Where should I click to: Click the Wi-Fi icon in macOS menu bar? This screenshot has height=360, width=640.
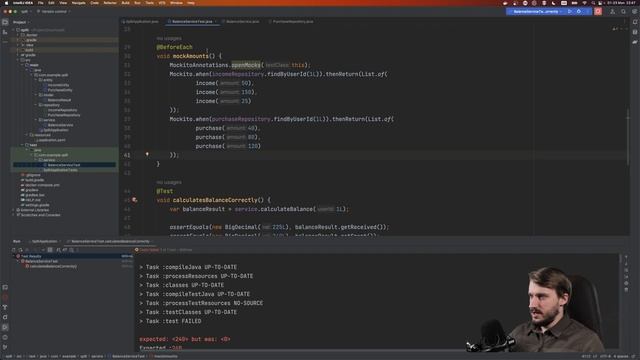pyautogui.click(x=584, y=3)
